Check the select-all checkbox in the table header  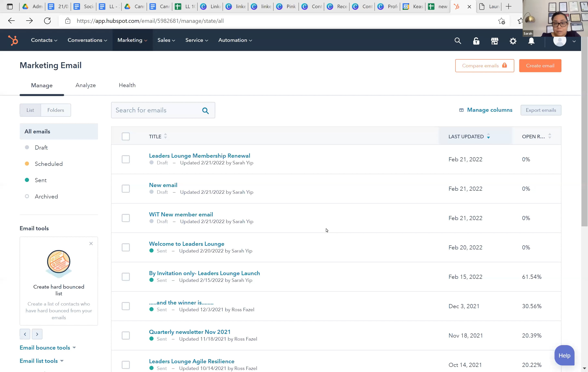(126, 136)
